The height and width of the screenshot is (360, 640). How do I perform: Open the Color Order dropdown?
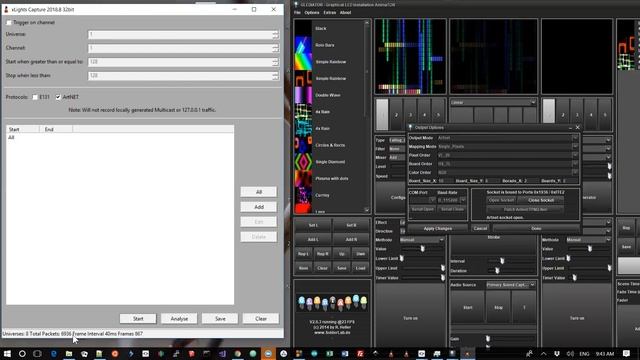575,172
